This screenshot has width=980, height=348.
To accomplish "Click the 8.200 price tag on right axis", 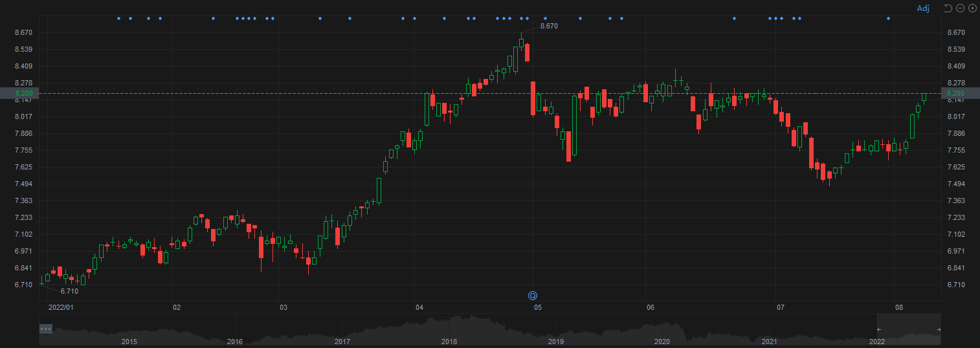I will (x=961, y=93).
